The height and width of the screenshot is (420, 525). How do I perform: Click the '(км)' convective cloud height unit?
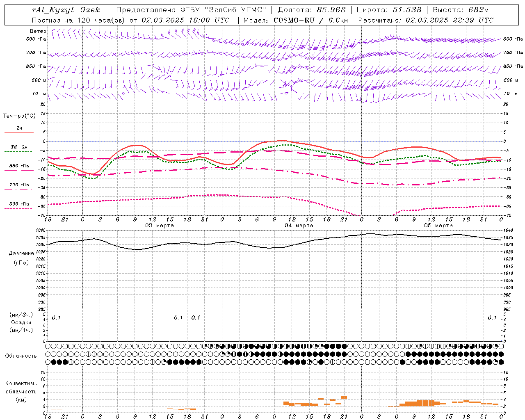click(x=21, y=399)
